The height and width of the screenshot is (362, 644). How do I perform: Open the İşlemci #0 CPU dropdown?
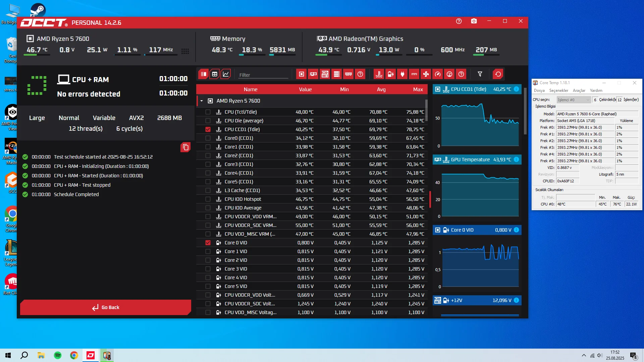coord(574,100)
